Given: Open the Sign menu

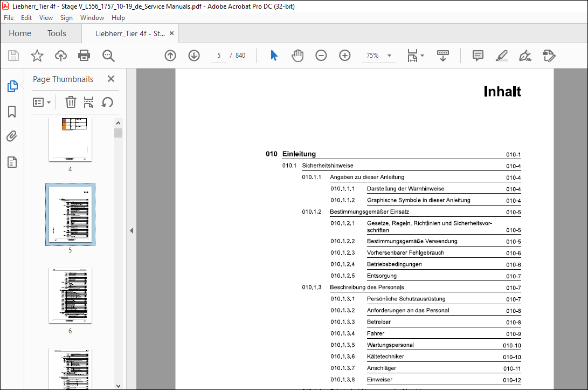Looking at the screenshot, I should [66, 18].
